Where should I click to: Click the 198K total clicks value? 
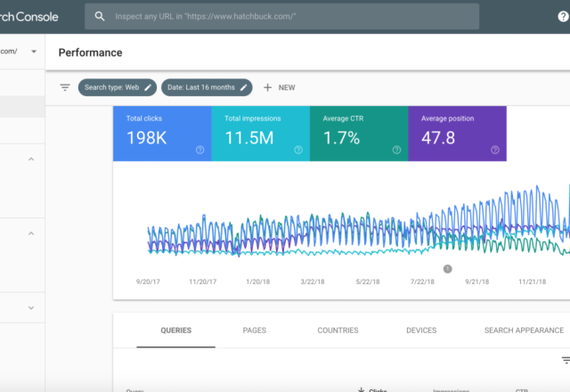(146, 138)
